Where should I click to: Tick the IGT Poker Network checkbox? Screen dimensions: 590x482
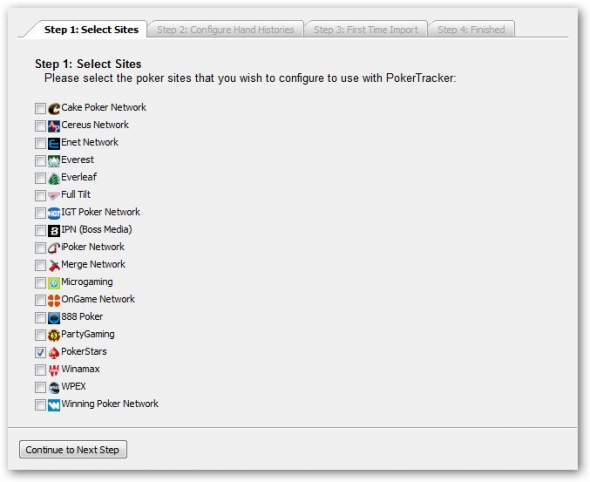coord(40,213)
